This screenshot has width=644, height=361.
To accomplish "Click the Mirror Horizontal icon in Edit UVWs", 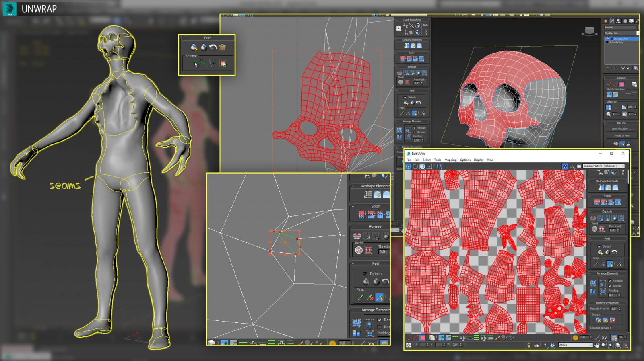I will point(439,166).
